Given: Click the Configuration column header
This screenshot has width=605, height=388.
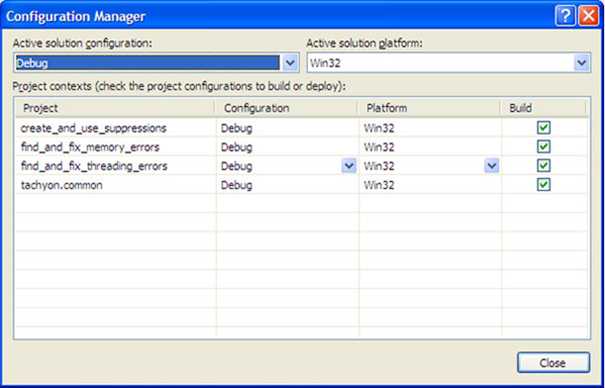Looking at the screenshot, I should (286, 108).
